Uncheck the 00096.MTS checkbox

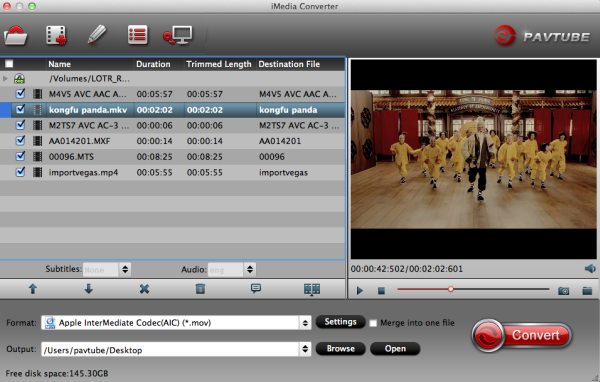pos(20,156)
